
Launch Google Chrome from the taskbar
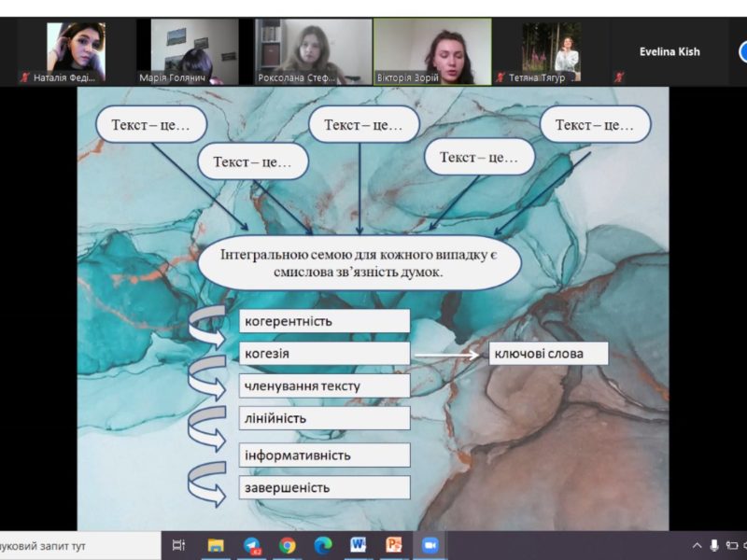tap(288, 545)
